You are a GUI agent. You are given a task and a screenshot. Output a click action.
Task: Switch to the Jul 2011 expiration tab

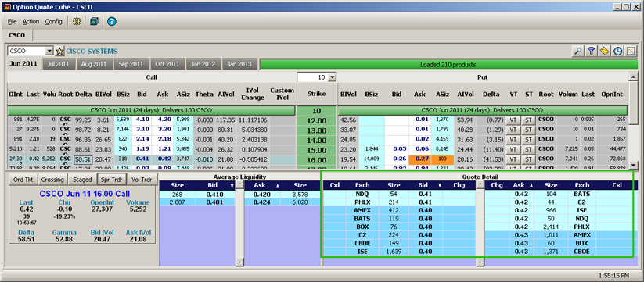pyautogui.click(x=59, y=64)
